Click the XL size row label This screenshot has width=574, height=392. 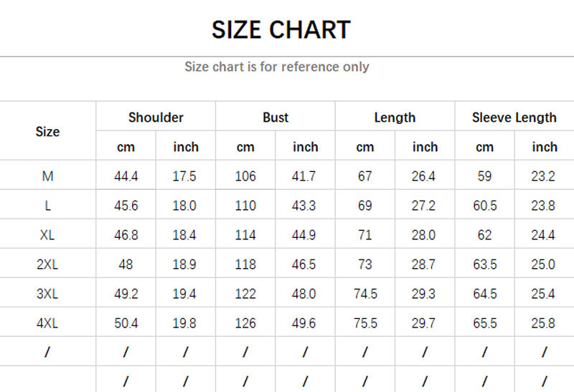47,235
